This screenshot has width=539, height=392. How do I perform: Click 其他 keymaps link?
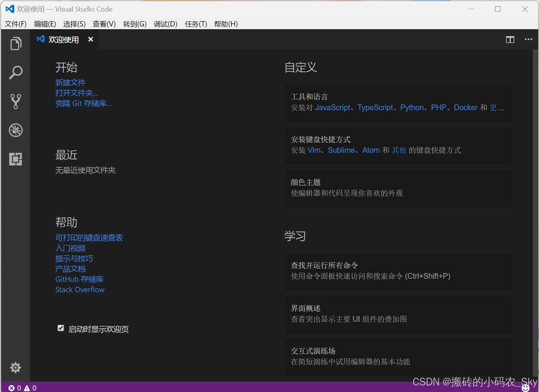(399, 150)
